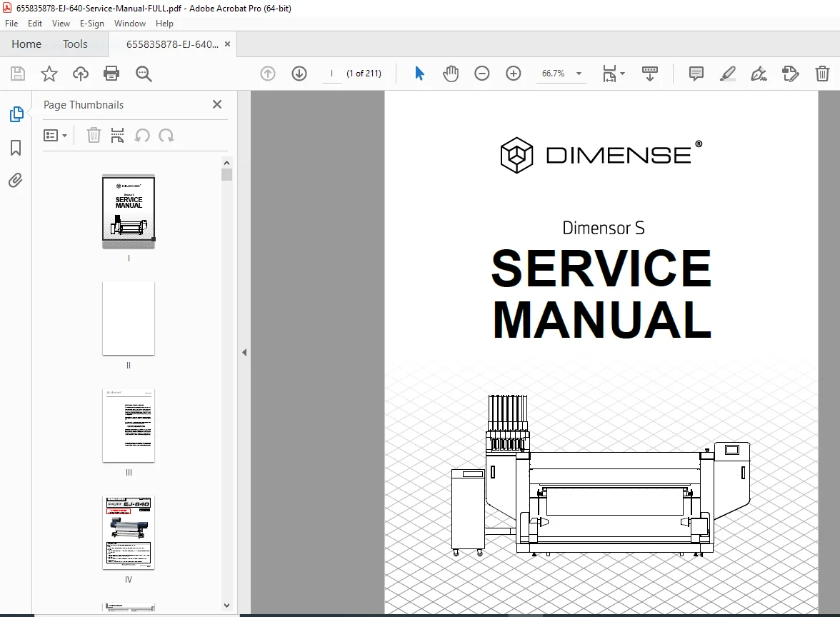The width and height of the screenshot is (840, 617).
Task: Enable scrolling page display mode
Action: tap(650, 74)
